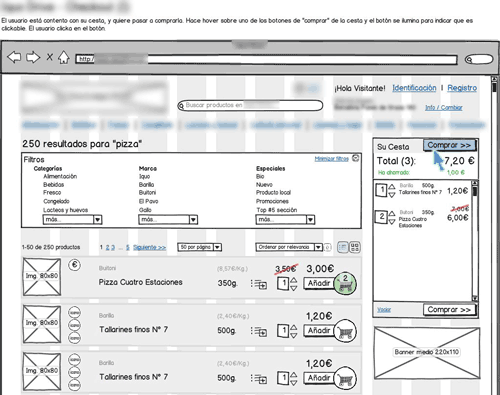Select the Producto local filter
This screenshot has width=500, height=395.
[x=273, y=193]
